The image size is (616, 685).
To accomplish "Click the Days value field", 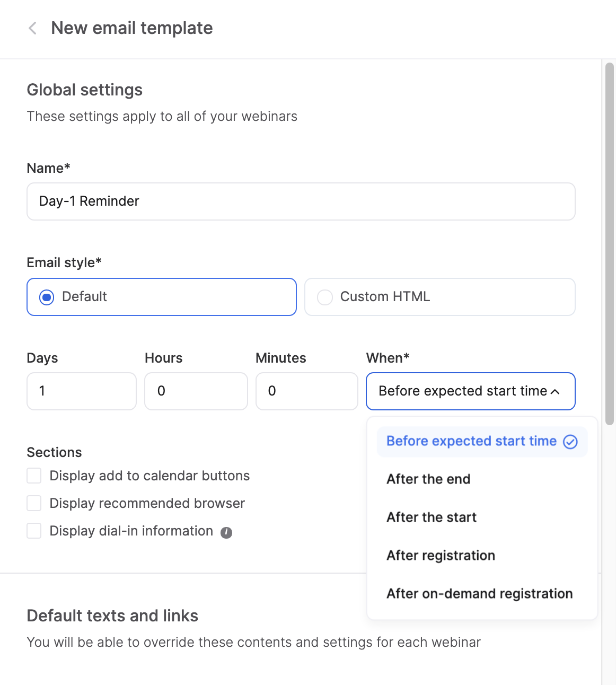I will pyautogui.click(x=81, y=391).
